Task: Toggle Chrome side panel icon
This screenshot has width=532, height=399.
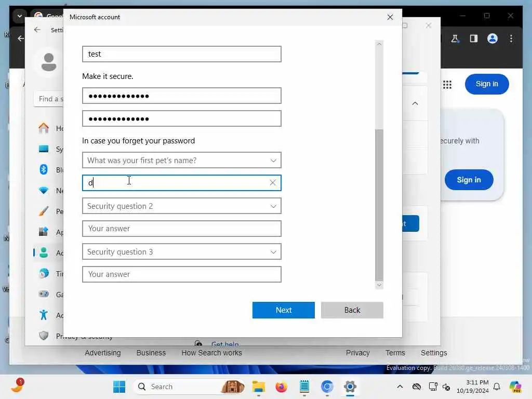Action: [x=473, y=38]
